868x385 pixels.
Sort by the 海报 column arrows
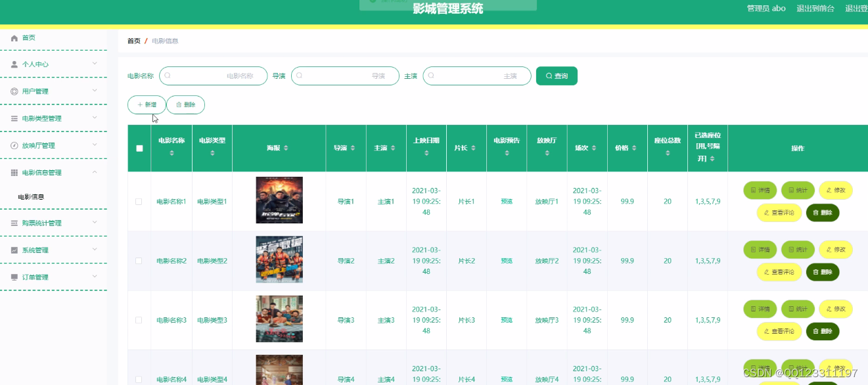[x=286, y=148]
